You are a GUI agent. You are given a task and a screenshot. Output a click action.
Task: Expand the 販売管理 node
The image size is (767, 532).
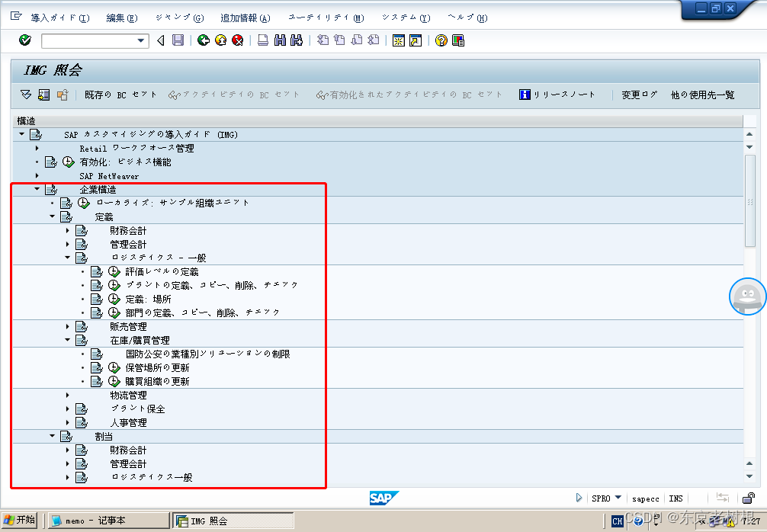(x=68, y=326)
